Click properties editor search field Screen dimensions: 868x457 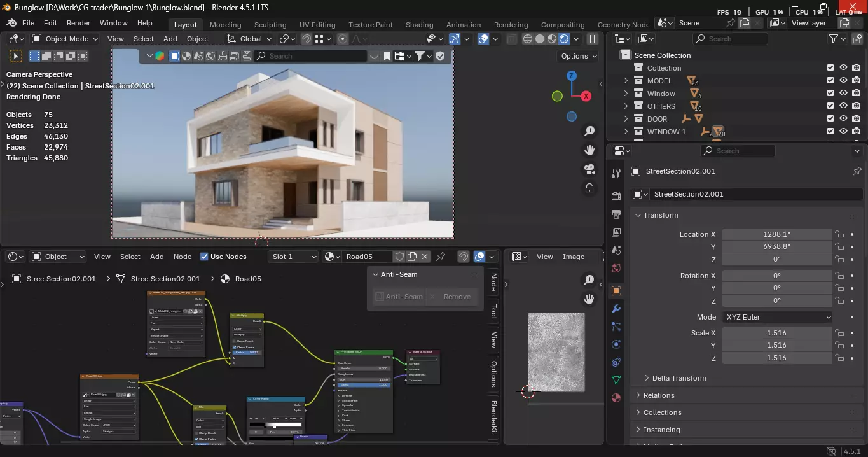click(738, 151)
